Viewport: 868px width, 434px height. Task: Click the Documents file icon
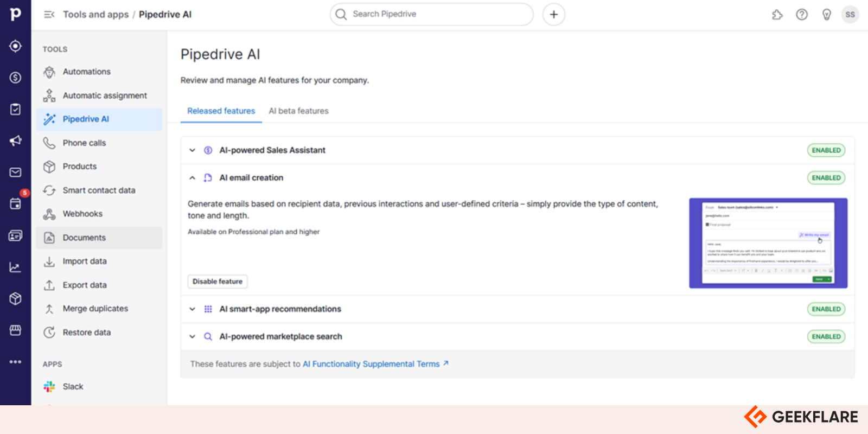click(x=49, y=238)
